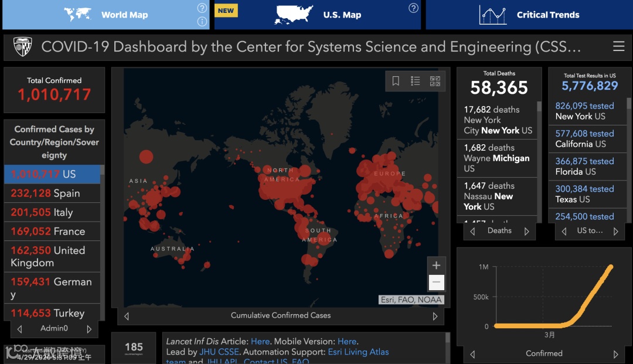Click the 826,095 tested New York entry
The image size is (633, 364).
pos(587,111)
